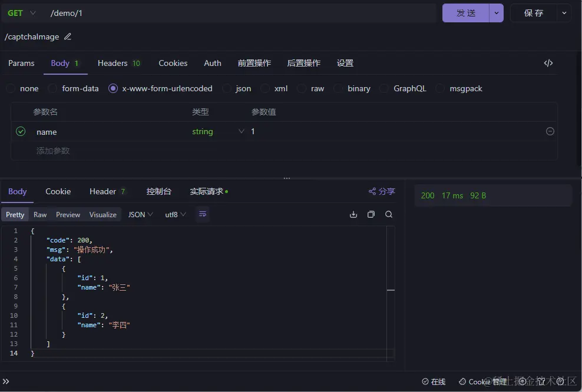Select the Visualize view mode
The image size is (582, 392).
pos(103,214)
